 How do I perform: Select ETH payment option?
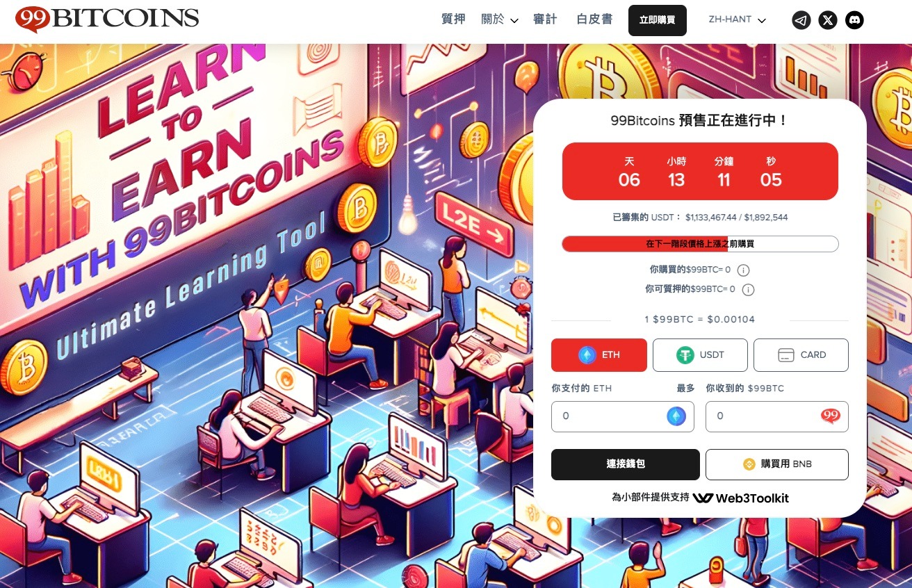click(599, 355)
